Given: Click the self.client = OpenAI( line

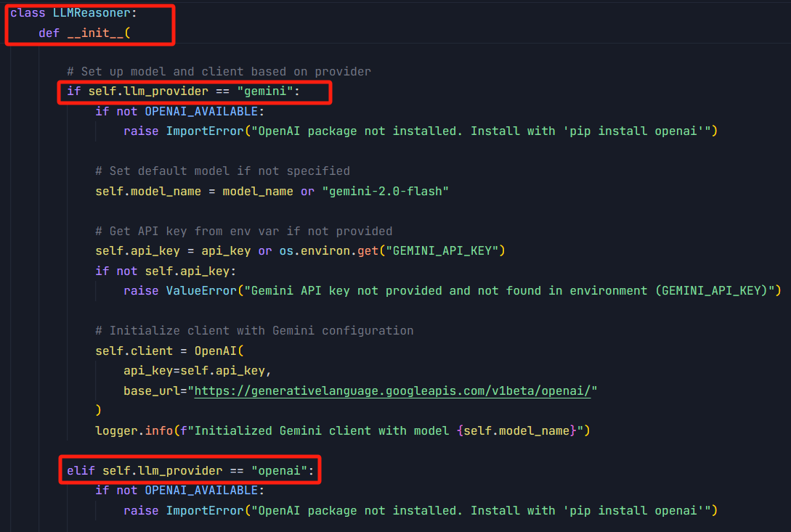Looking at the screenshot, I should pos(169,351).
